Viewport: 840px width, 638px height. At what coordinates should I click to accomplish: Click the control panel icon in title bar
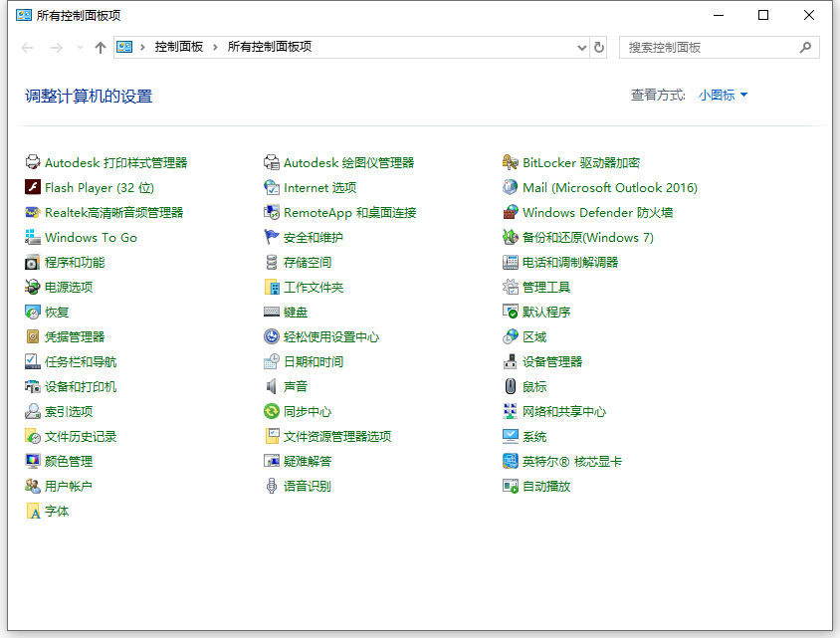click(x=24, y=15)
